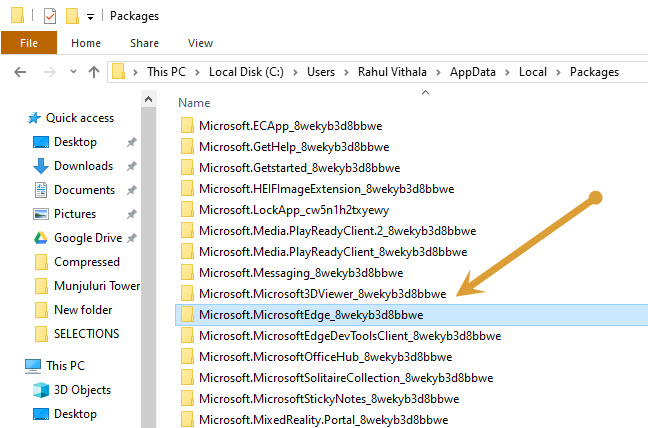This screenshot has height=428, width=648.
Task: Open Pictures in Quick access
Action: 64,214
